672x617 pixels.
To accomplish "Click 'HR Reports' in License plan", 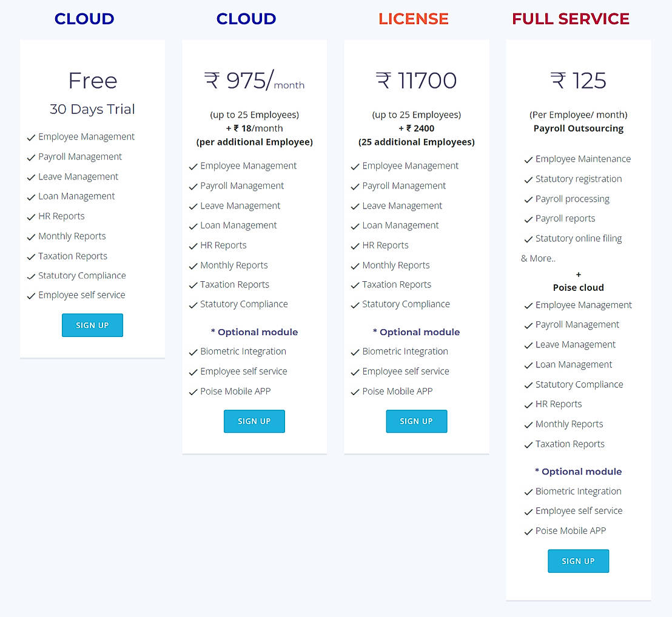I will (385, 245).
